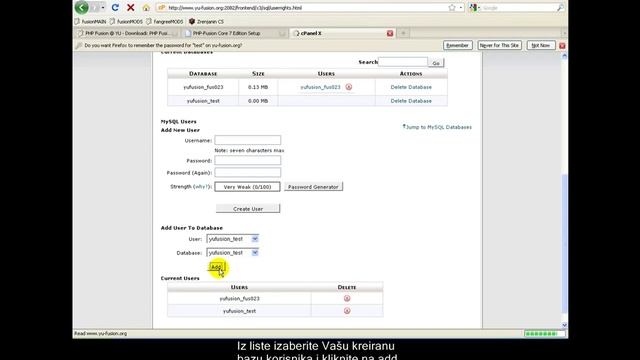Viewport: 640px width, 360px height.
Task: Click the password strength meter bar
Action: pos(247,187)
